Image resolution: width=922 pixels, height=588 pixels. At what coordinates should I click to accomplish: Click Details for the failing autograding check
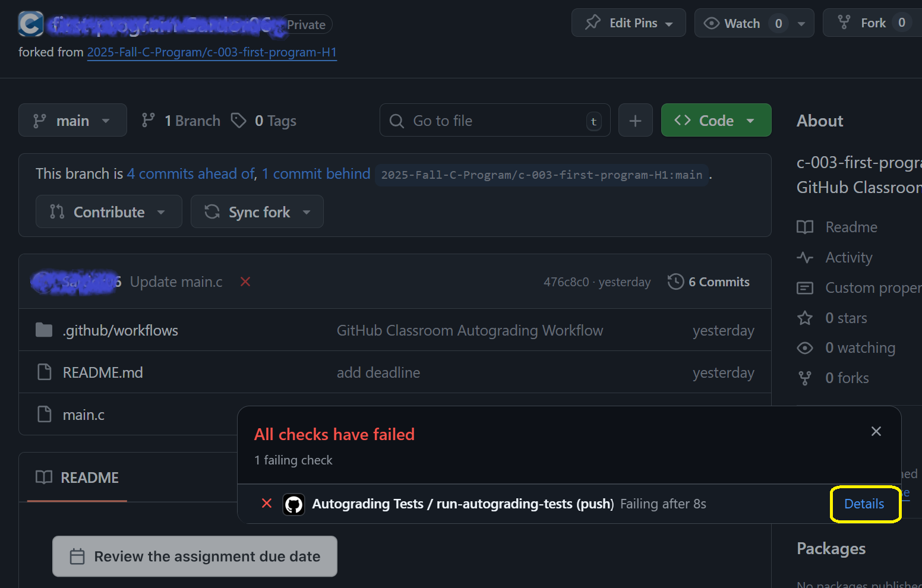pos(864,504)
